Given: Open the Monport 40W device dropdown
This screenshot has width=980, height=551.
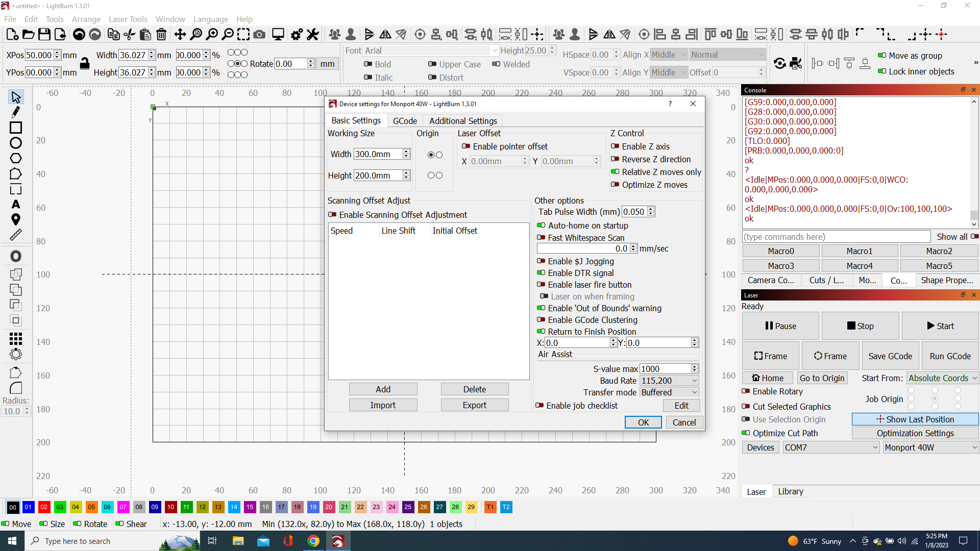Looking at the screenshot, I should tap(930, 447).
